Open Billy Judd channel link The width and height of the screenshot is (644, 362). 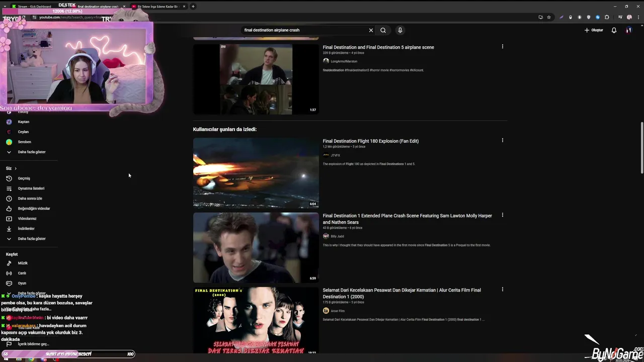[337, 236]
